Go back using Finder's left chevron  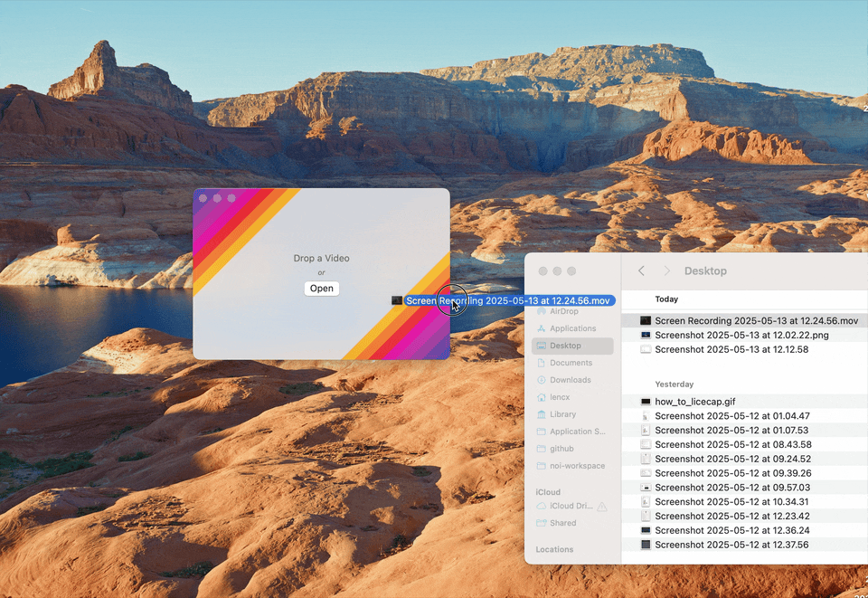point(641,271)
